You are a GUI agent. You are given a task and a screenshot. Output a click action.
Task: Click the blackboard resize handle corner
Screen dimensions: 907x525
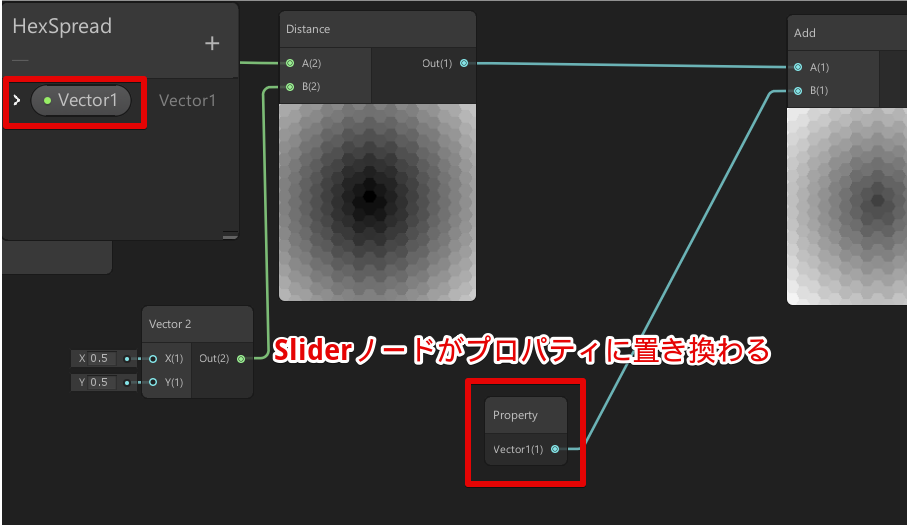230,235
